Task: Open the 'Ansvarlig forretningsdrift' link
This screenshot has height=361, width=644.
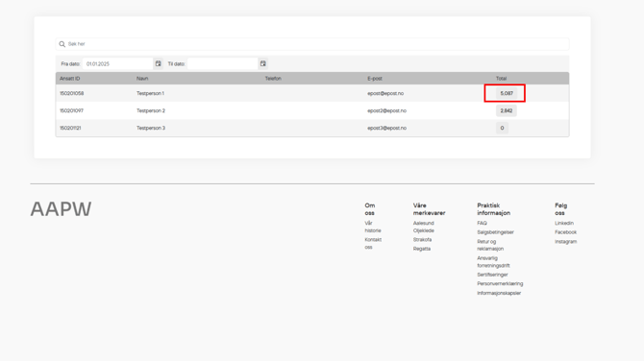Action: pos(493,262)
